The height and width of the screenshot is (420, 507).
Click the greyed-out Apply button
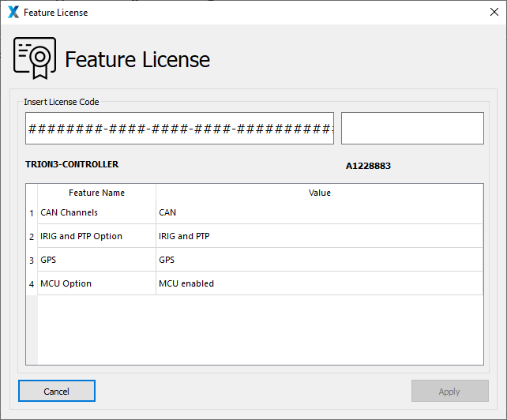450,391
